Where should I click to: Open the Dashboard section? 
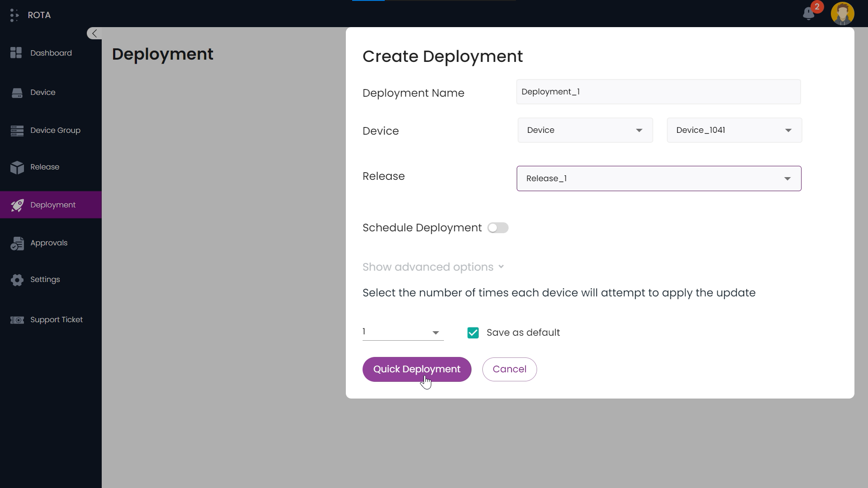(51, 53)
